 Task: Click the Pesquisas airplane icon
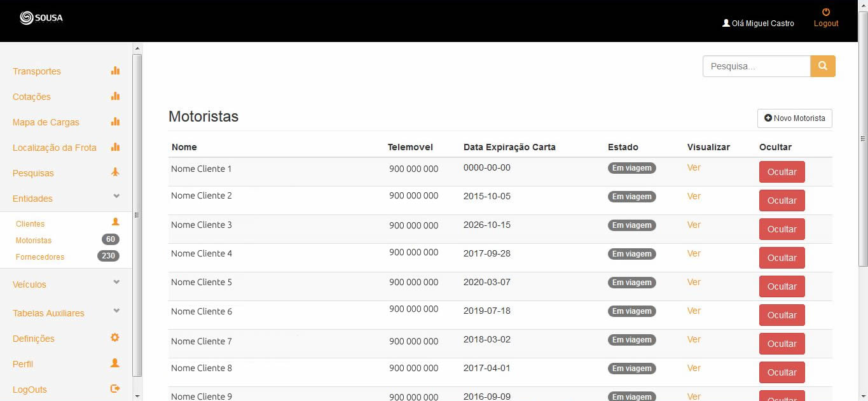pos(115,172)
